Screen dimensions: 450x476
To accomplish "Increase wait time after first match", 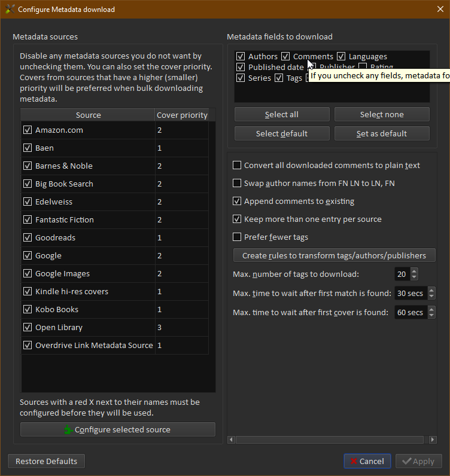I will coord(431,290).
